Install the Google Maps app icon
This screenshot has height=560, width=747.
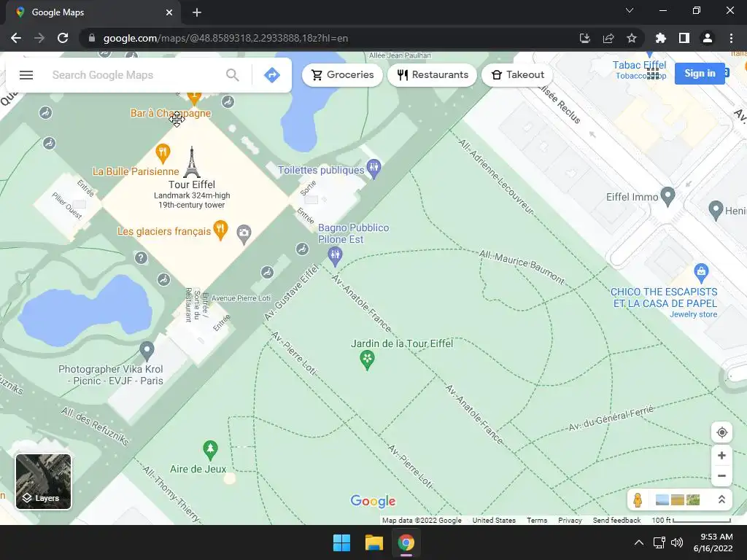pyautogui.click(x=585, y=38)
